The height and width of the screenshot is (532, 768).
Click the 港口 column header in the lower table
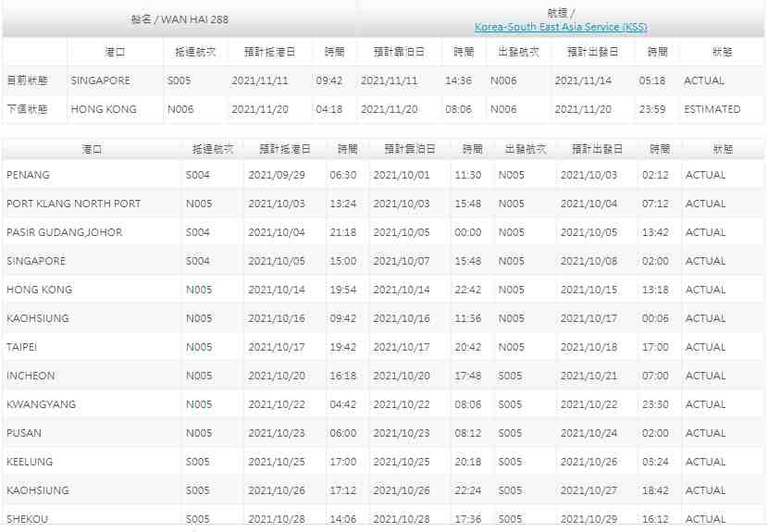coord(92,149)
